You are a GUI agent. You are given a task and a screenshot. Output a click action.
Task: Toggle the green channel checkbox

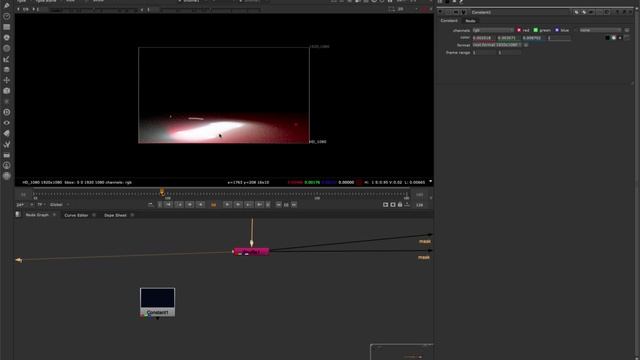(x=536, y=30)
